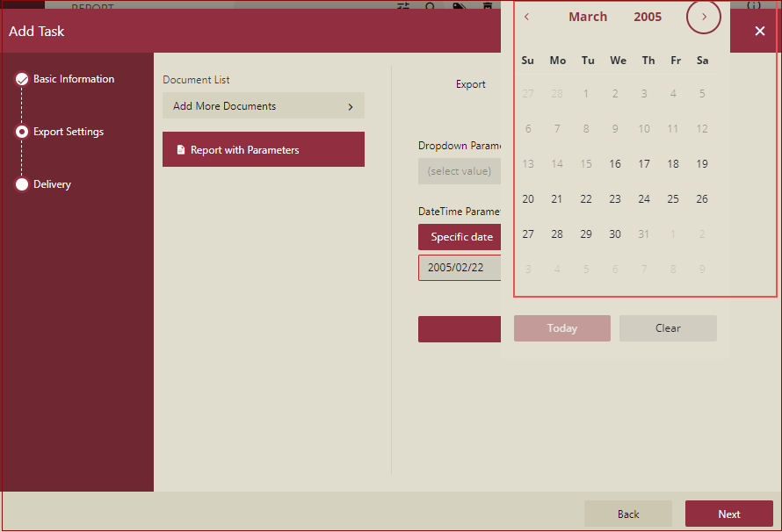782x532 pixels.
Task: Click the document icon in Report with Parameters
Action: point(180,149)
